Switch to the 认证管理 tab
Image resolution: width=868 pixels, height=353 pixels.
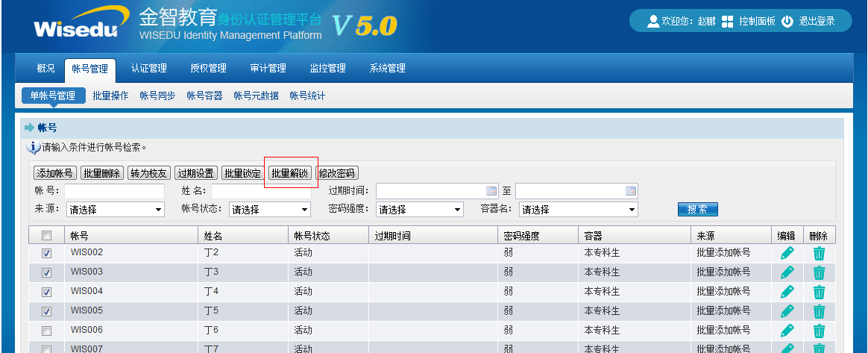click(x=148, y=69)
